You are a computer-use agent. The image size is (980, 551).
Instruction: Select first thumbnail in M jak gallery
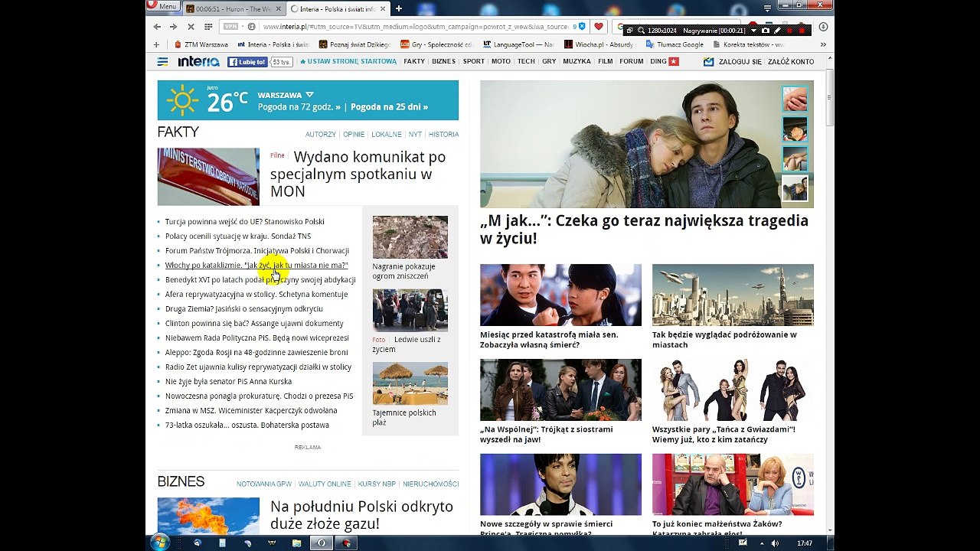795,99
